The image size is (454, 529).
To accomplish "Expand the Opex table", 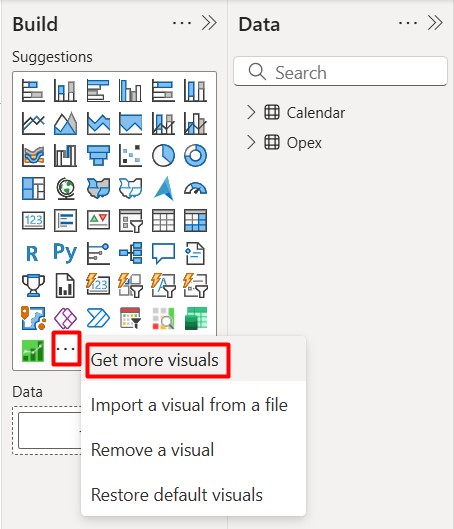I will pos(251,142).
